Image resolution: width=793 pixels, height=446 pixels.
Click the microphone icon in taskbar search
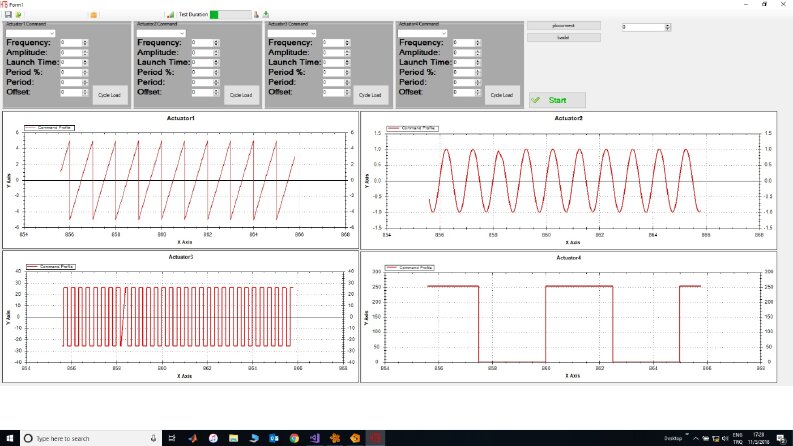click(x=153, y=438)
